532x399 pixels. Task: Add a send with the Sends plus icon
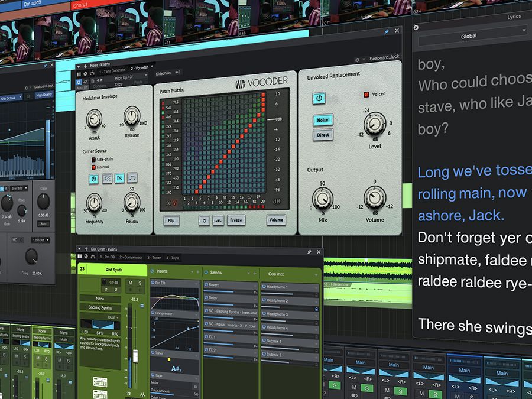tap(255, 273)
